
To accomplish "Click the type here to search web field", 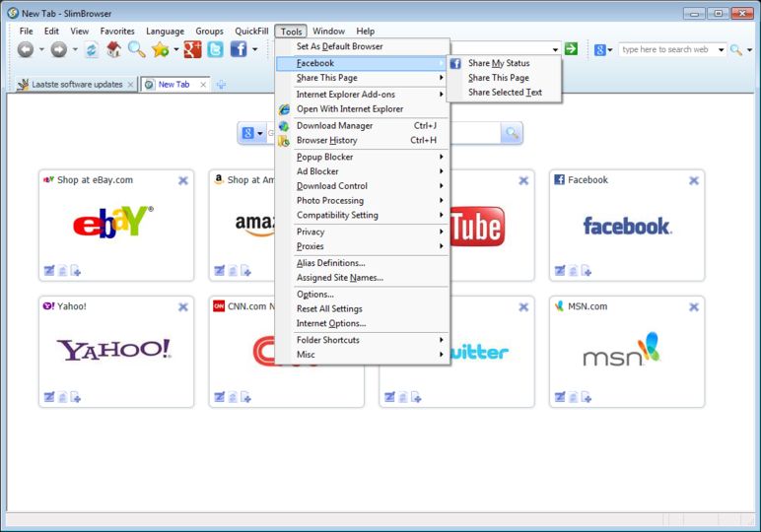I will pyautogui.click(x=668, y=49).
